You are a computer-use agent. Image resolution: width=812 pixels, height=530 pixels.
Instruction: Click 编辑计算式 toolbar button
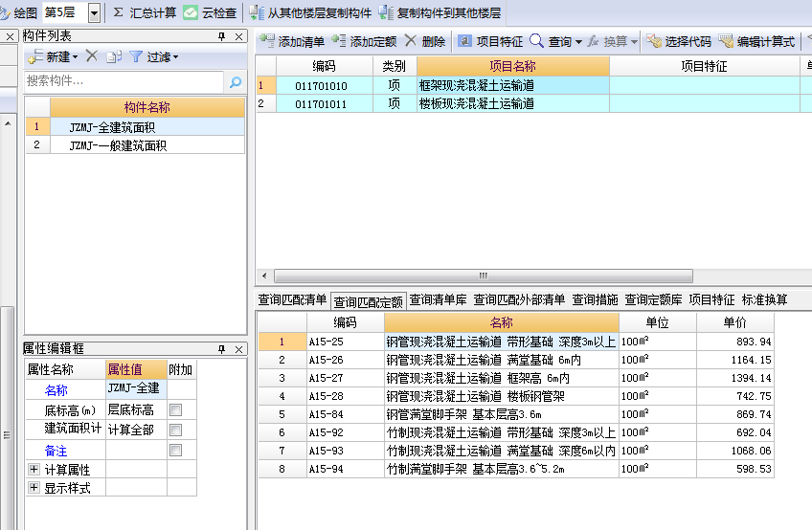tap(756, 41)
